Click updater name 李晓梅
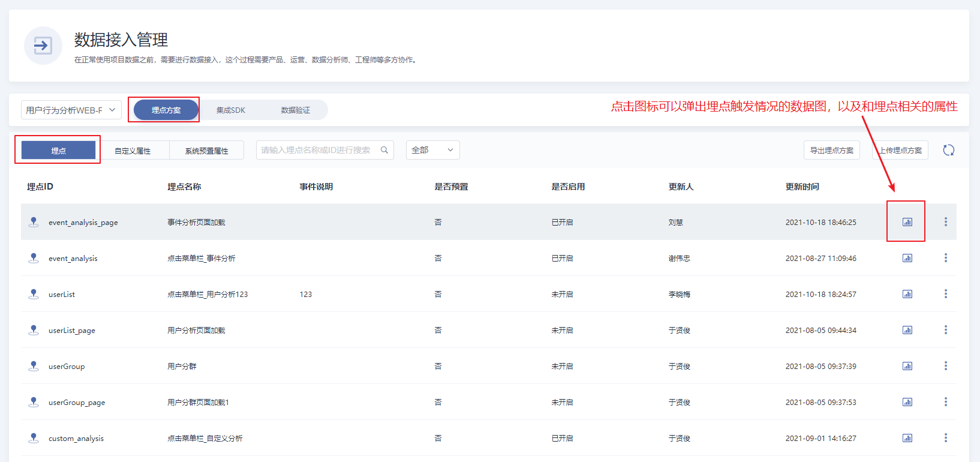The height and width of the screenshot is (462, 980). tap(680, 294)
